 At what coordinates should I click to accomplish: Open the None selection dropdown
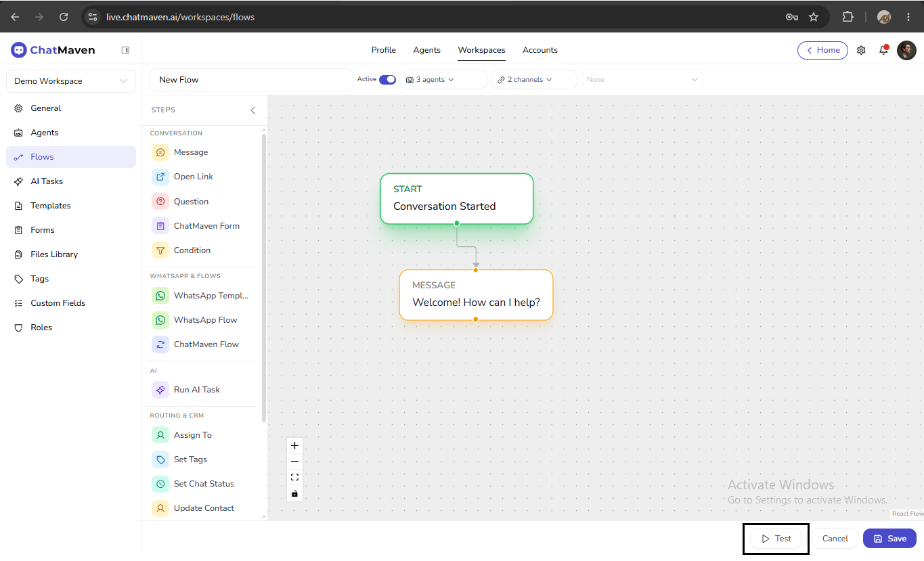[642, 79]
